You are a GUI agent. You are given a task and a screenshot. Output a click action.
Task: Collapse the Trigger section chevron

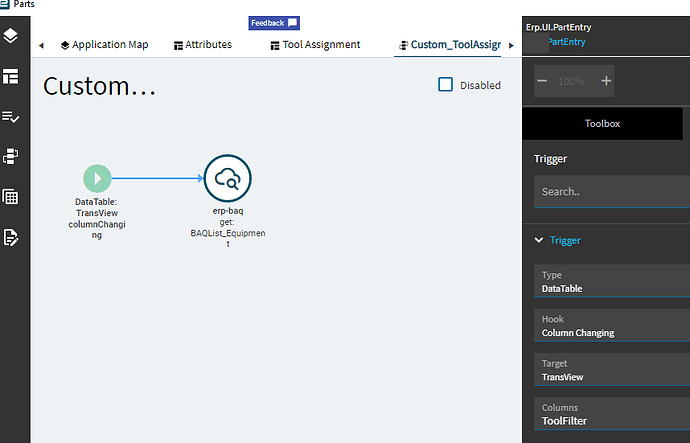(539, 240)
